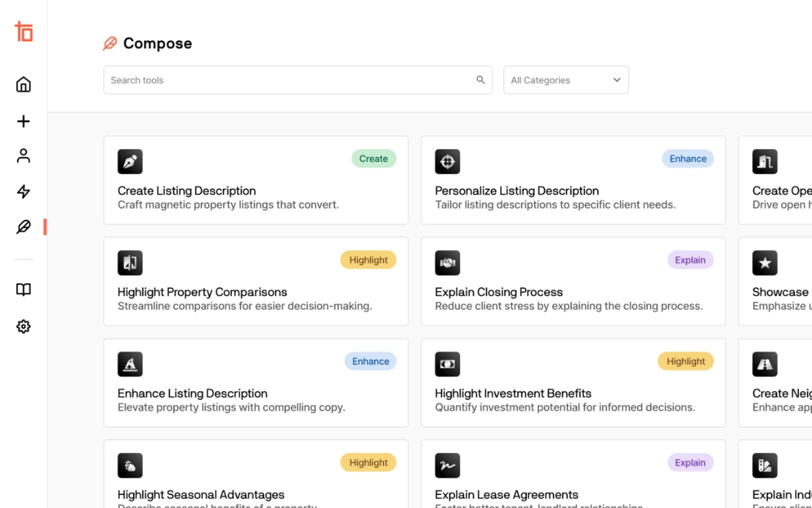The width and height of the screenshot is (812, 508).
Task: Open the Personalize Listing Description tool
Action: pos(574,180)
